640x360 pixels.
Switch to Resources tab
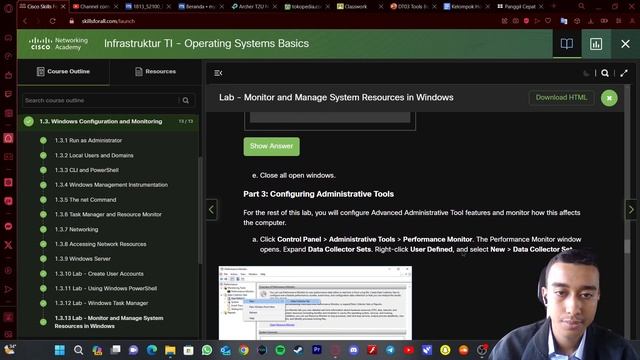point(156,71)
